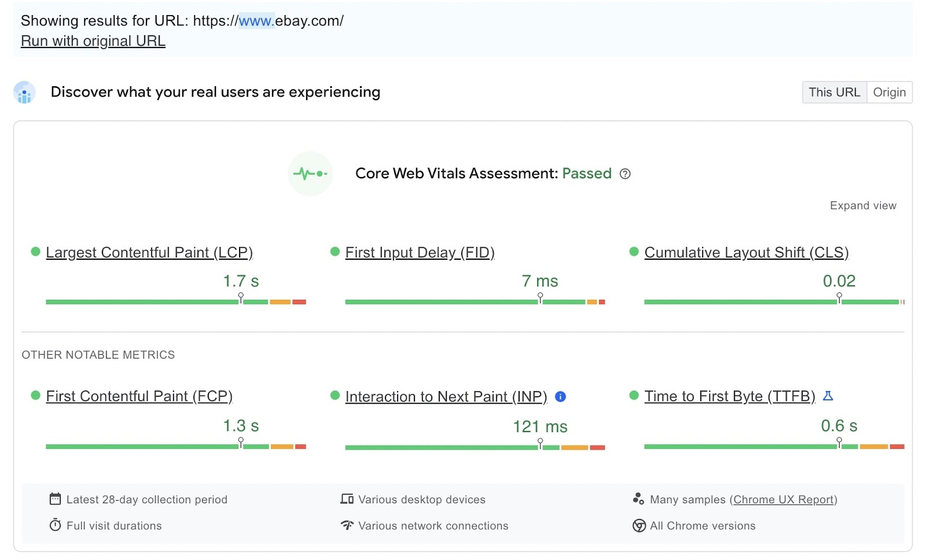The image size is (926, 560).
Task: Click the Chrome icon by All Chrome versions
Action: tap(639, 526)
